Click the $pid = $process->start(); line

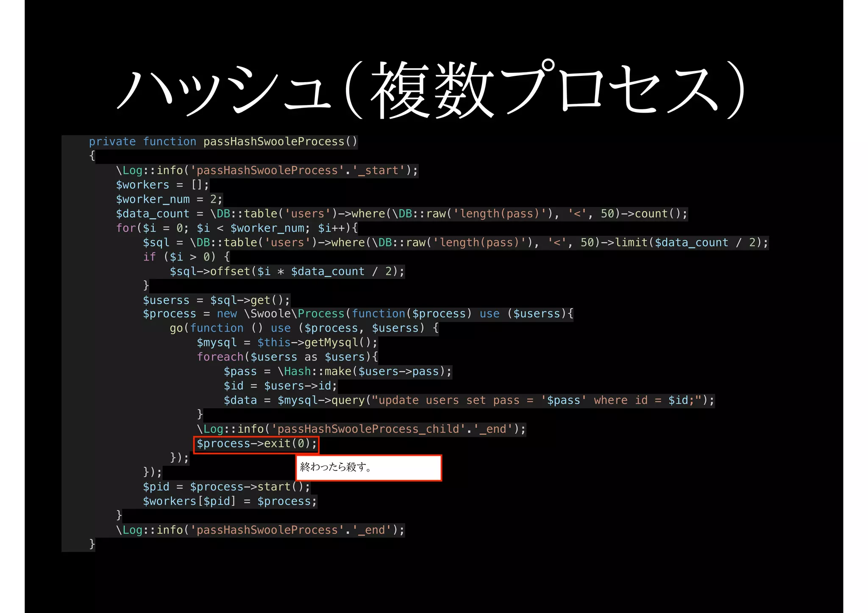[226, 487]
